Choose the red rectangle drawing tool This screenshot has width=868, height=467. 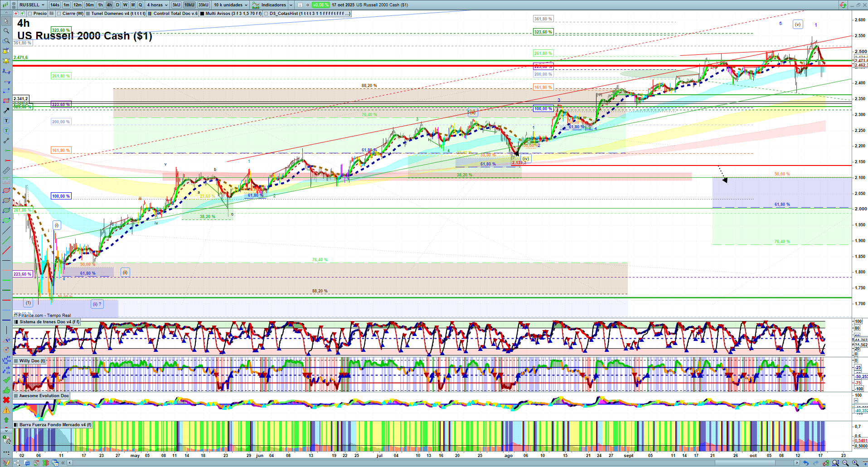(x=6, y=101)
